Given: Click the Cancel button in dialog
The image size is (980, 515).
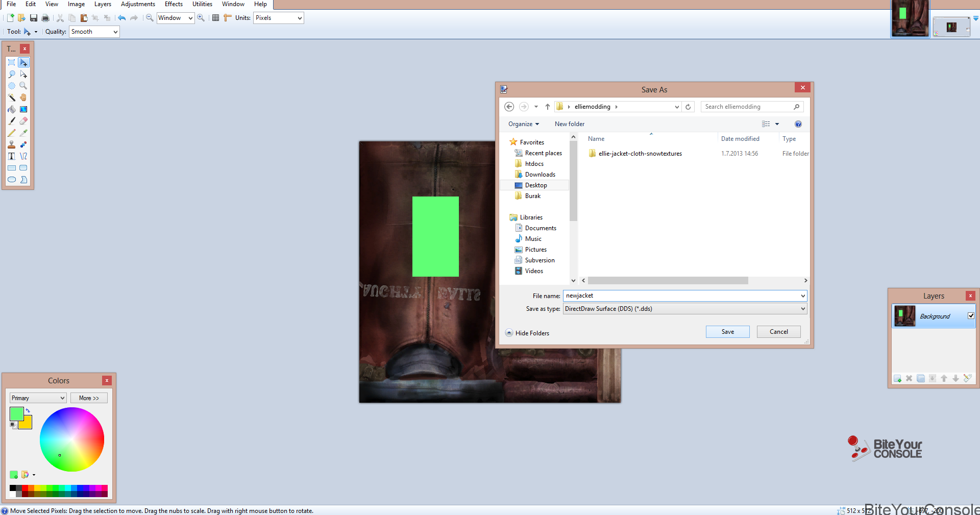Looking at the screenshot, I should (x=779, y=332).
